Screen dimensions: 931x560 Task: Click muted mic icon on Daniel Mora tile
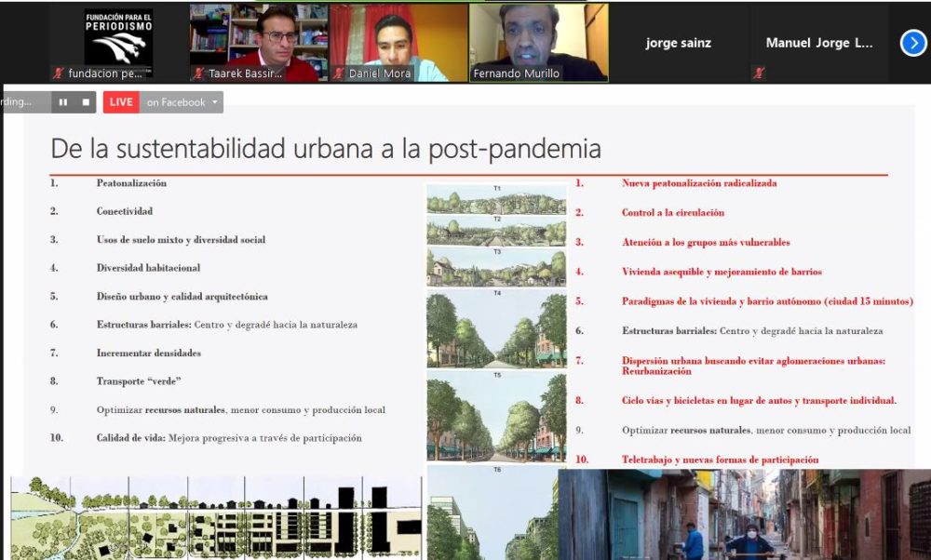[x=339, y=73]
